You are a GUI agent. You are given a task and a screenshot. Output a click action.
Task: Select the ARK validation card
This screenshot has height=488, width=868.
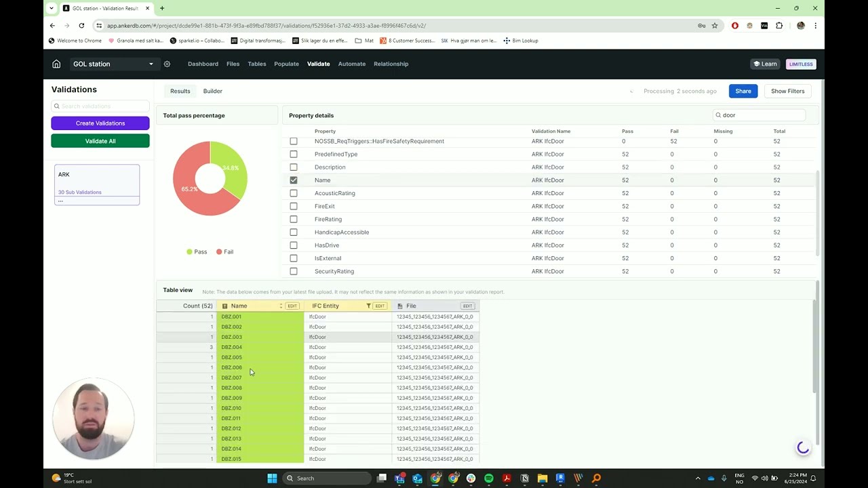97,184
